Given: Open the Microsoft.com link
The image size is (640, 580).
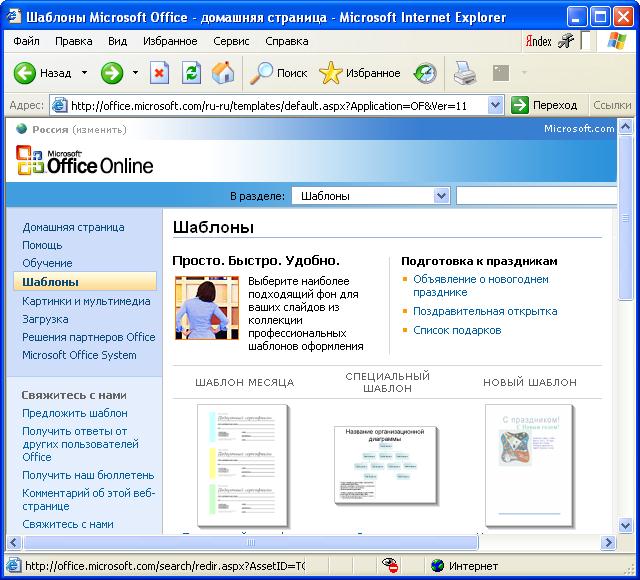Looking at the screenshot, I should 579,129.
